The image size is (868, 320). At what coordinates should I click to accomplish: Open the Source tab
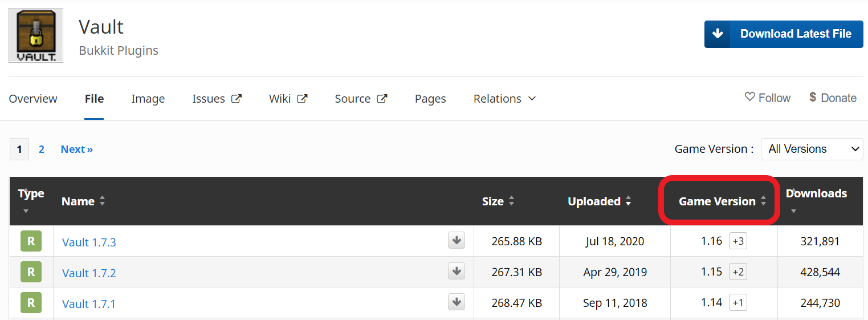(x=353, y=99)
